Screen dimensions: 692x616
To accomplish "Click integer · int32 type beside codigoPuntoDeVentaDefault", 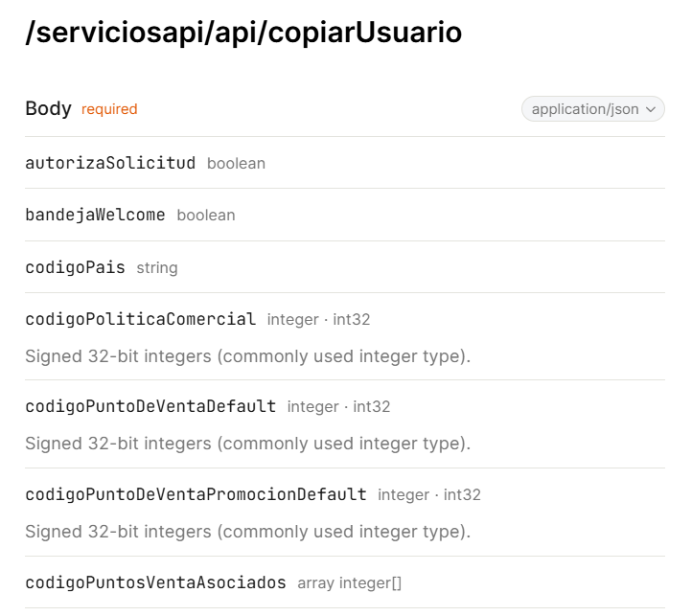I will pyautogui.click(x=338, y=407).
